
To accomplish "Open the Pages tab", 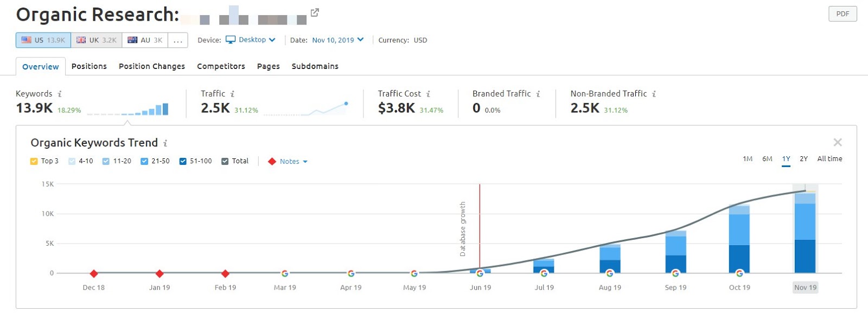I will 269,66.
